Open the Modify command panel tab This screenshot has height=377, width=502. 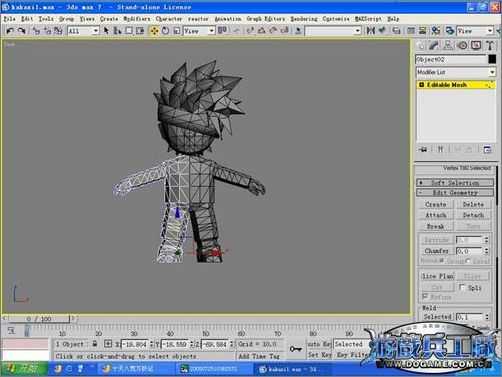pos(434,45)
